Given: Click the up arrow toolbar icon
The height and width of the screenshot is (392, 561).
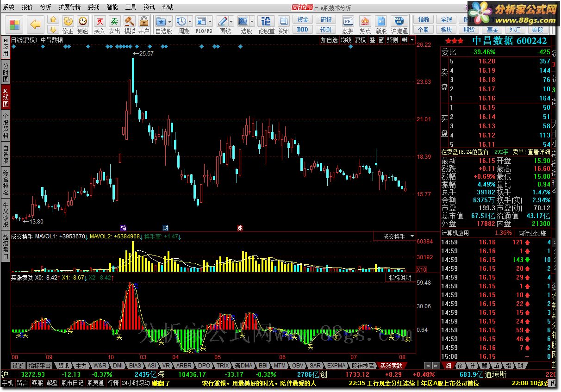Looking at the screenshot, I should click(x=53, y=19).
